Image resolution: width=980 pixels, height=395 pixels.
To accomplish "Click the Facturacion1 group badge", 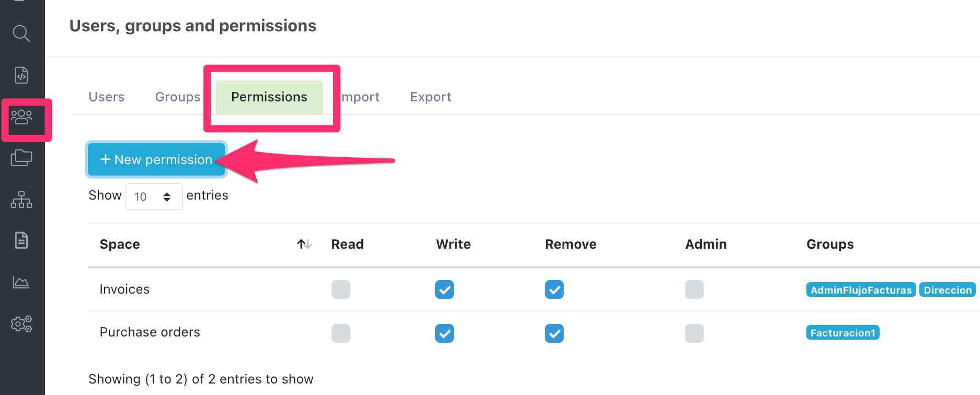I will click(842, 333).
